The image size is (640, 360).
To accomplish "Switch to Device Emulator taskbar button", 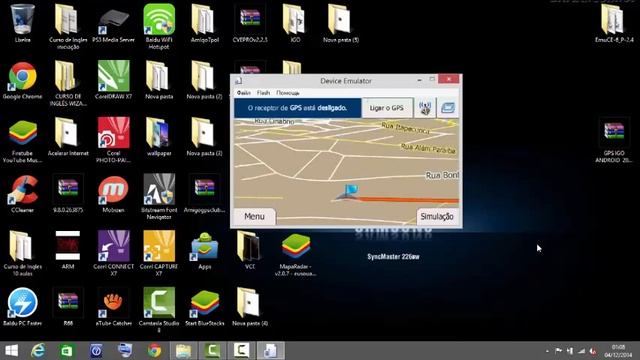I will 270,351.
